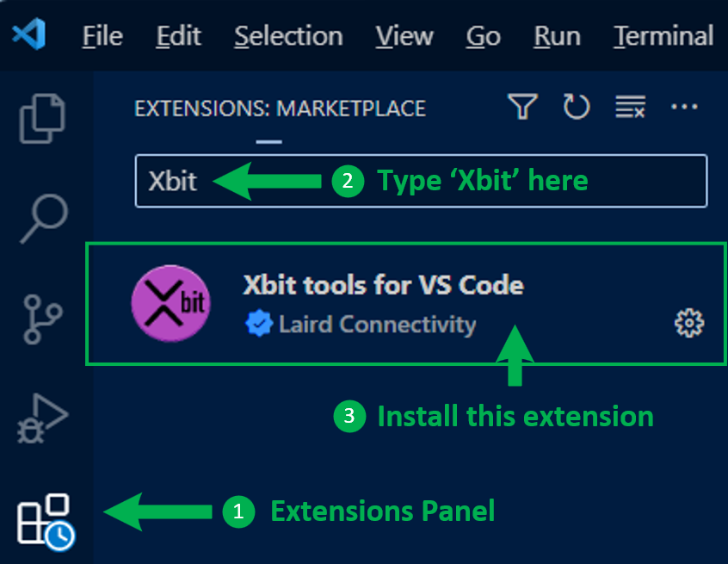Open the Terminal menu
This screenshot has width=728, height=564.
point(663,36)
